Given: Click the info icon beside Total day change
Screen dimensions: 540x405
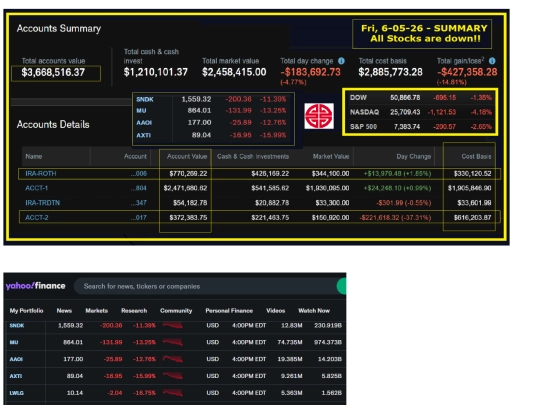Looking at the screenshot, I should click(341, 61).
